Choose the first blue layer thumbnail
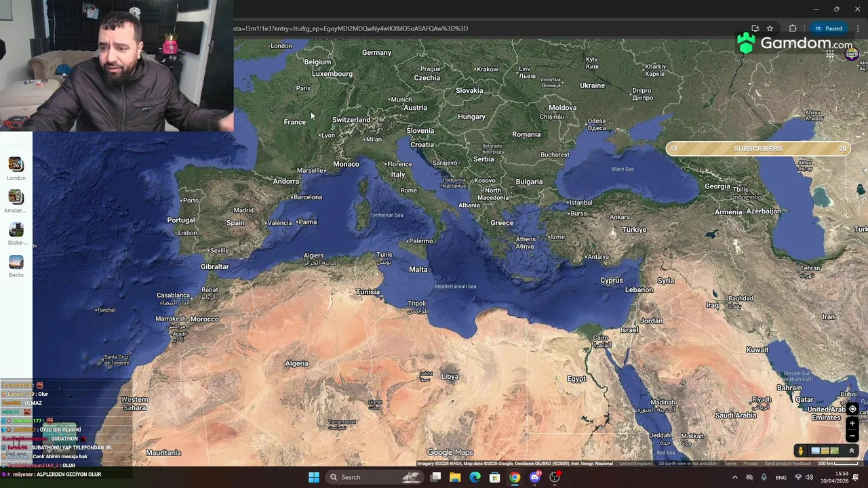 [815, 451]
